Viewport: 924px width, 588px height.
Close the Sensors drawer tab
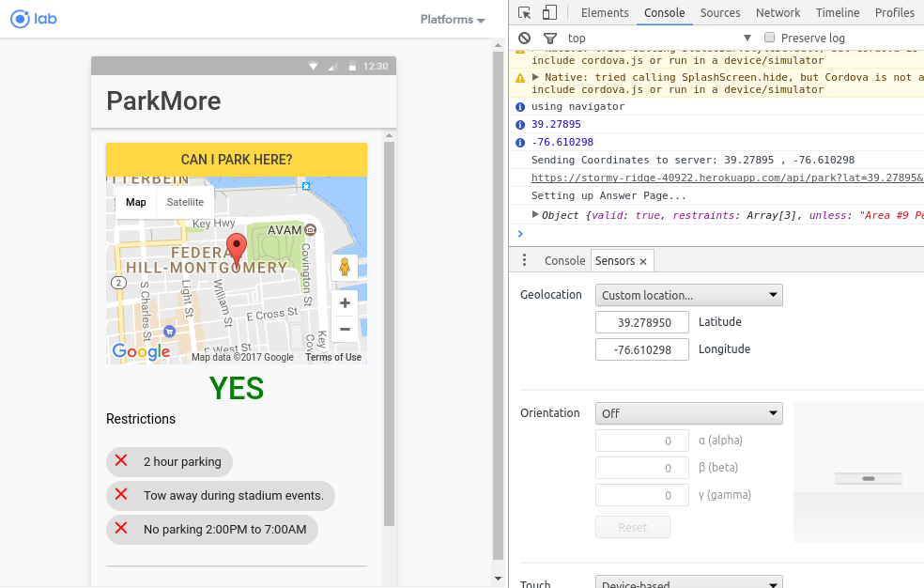tap(644, 261)
